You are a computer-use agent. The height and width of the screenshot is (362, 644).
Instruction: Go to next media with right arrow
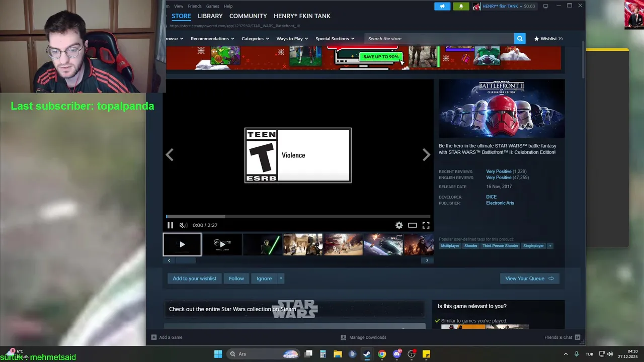(x=426, y=155)
